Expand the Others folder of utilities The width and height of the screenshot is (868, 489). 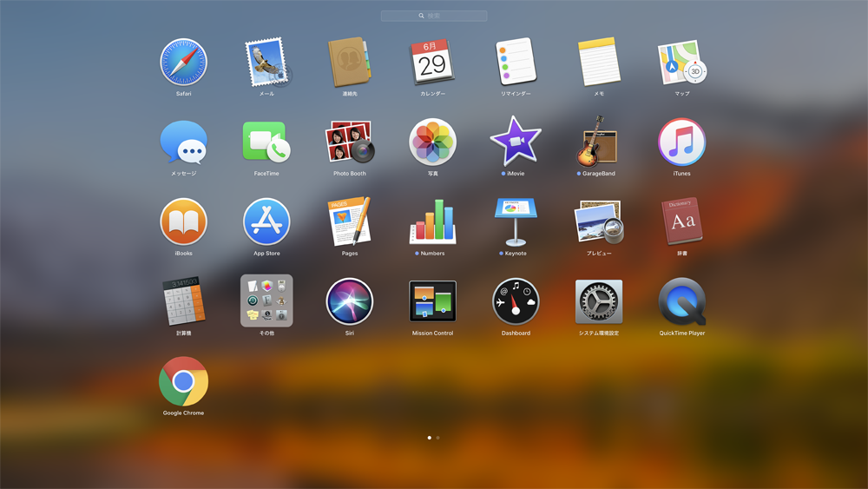click(266, 301)
